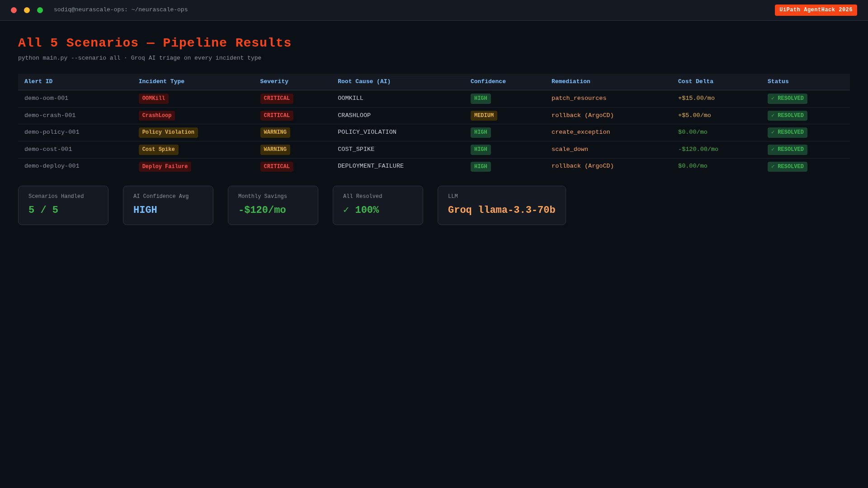Click RESOLVED status for demo-deploy-001
The width and height of the screenshot is (868, 488).
click(787, 167)
